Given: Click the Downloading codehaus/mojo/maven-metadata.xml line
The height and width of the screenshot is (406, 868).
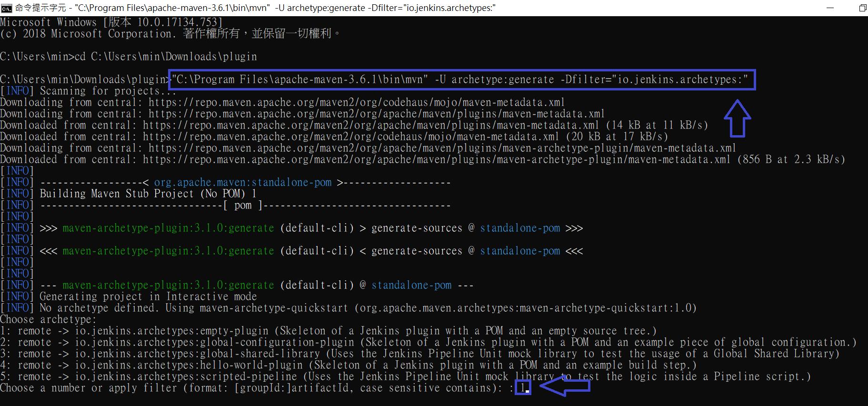Looking at the screenshot, I should (x=282, y=102).
